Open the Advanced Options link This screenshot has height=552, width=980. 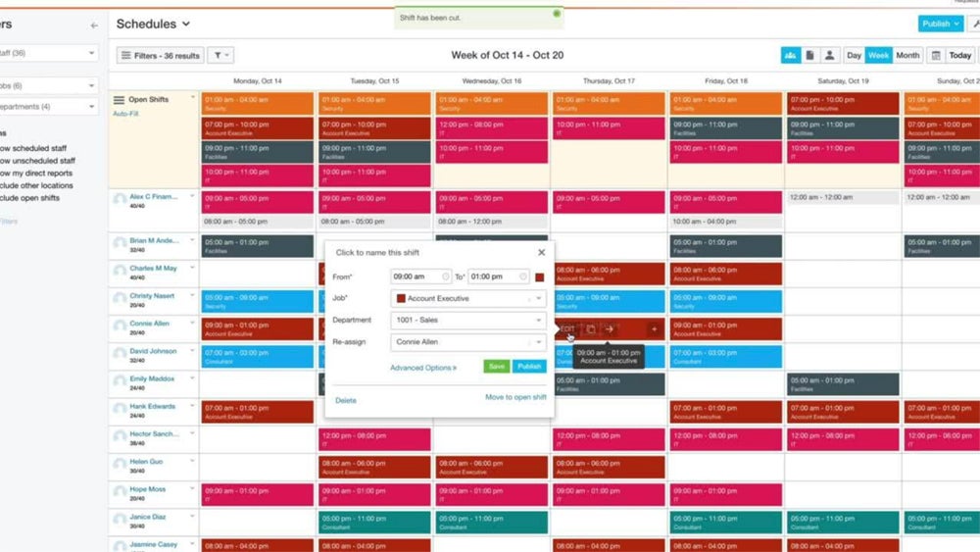[x=423, y=368]
